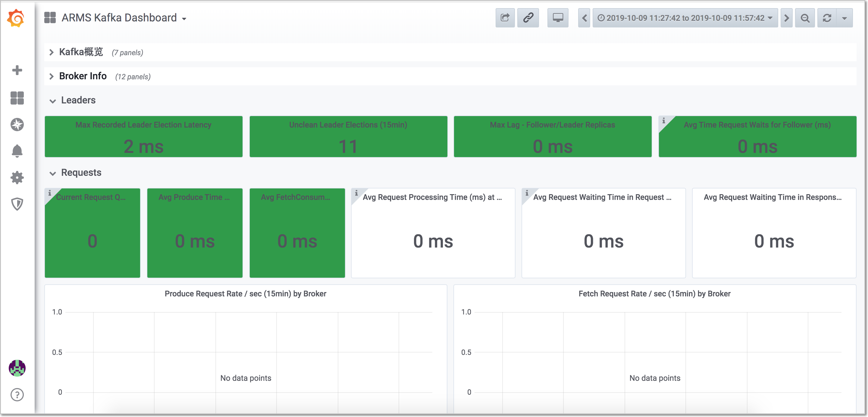
Task: Click Unclean Leader Elections (15min) title
Action: pos(348,125)
